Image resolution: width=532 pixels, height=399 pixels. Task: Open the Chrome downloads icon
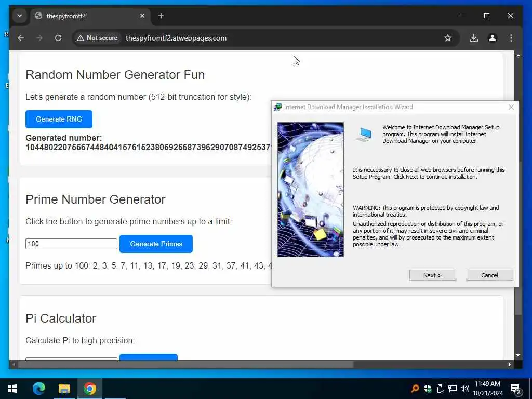tap(474, 38)
